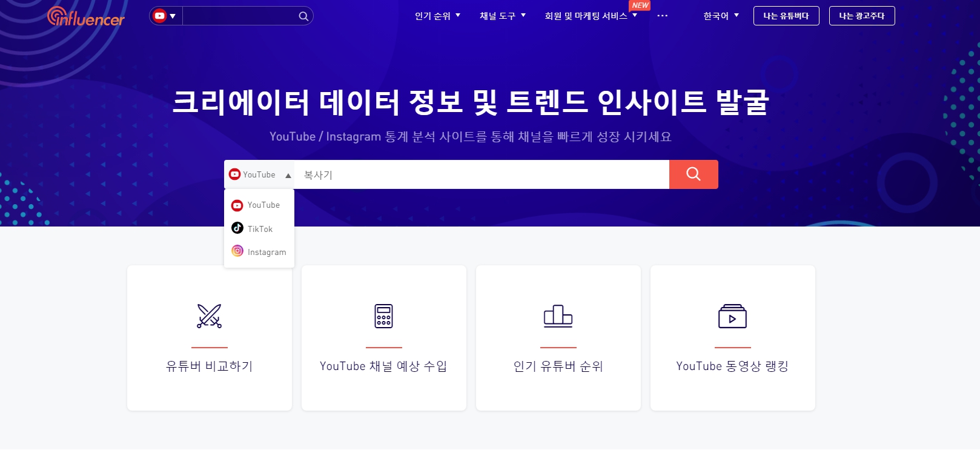Click the 나는 광고주다 button
This screenshot has width=980, height=450.
861,16
